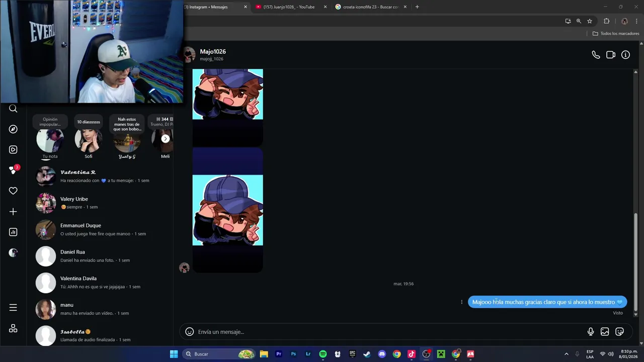Image resolution: width=644 pixels, height=362 pixels.
Task: Open Discord from the taskbar
Action: [x=382, y=354]
